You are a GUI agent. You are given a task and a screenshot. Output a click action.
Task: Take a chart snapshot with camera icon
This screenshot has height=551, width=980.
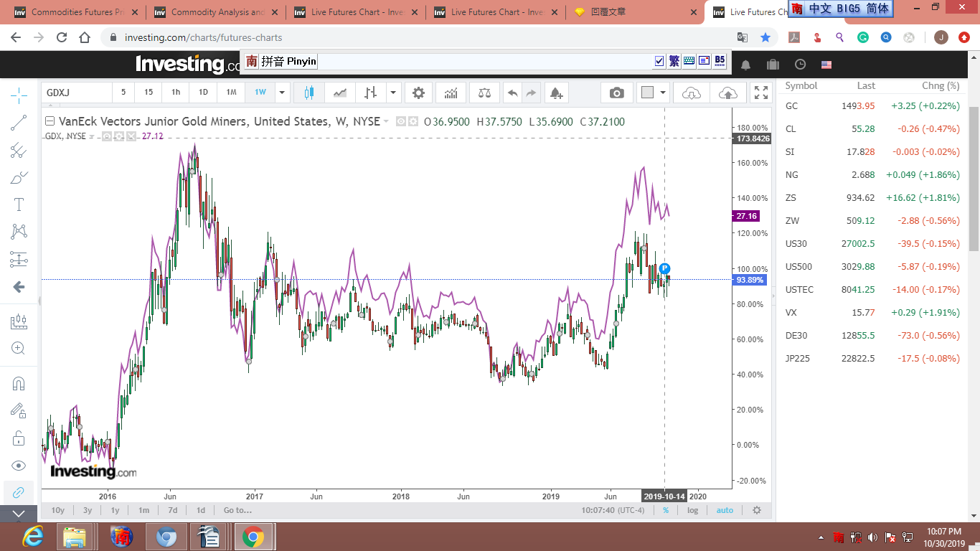[616, 93]
